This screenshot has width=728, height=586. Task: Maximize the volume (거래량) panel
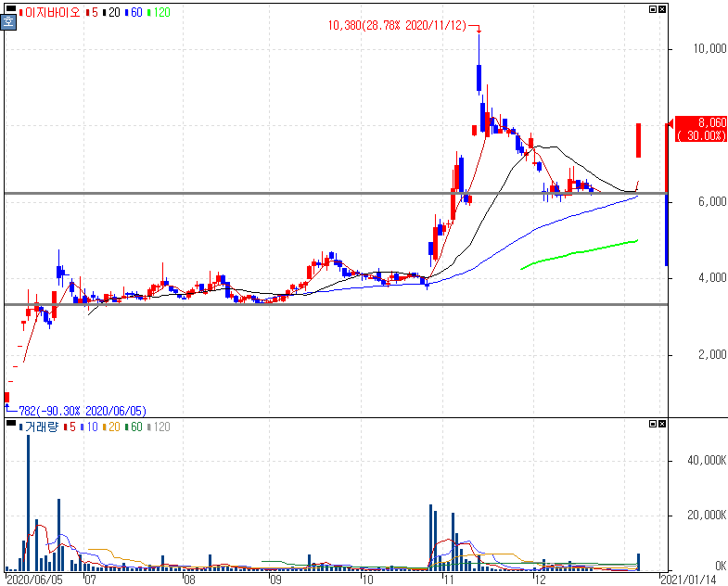point(653,424)
